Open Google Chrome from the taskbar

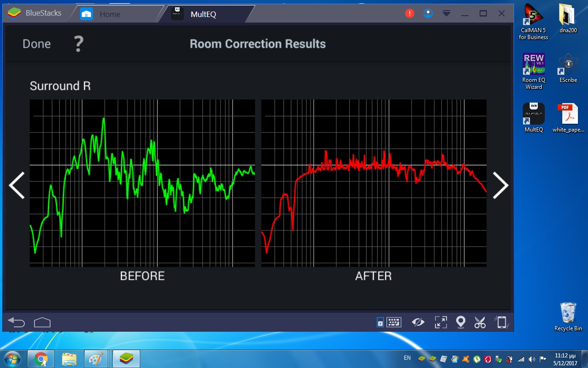click(41, 359)
